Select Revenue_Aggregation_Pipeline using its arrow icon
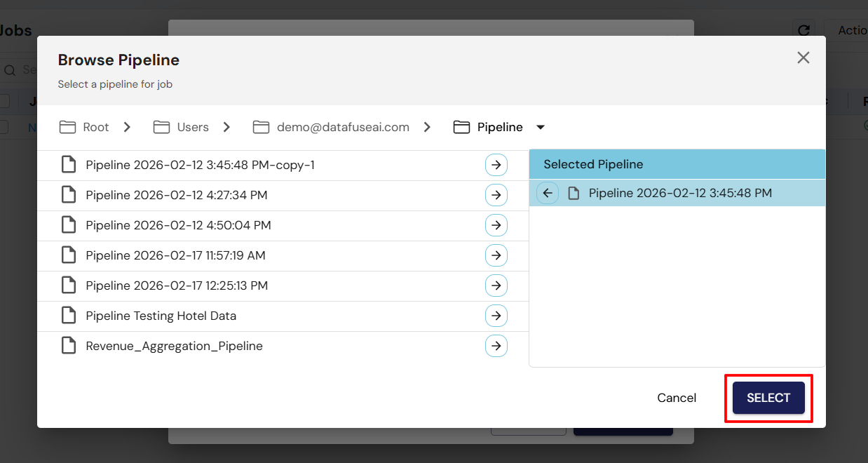This screenshot has width=868, height=463. (496, 346)
